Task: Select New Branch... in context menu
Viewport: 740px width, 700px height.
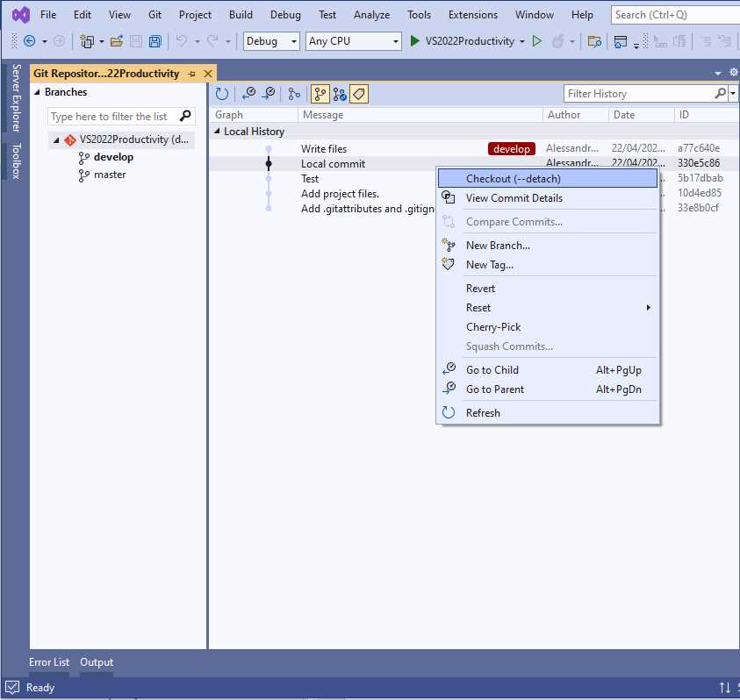Action: click(x=548, y=246)
